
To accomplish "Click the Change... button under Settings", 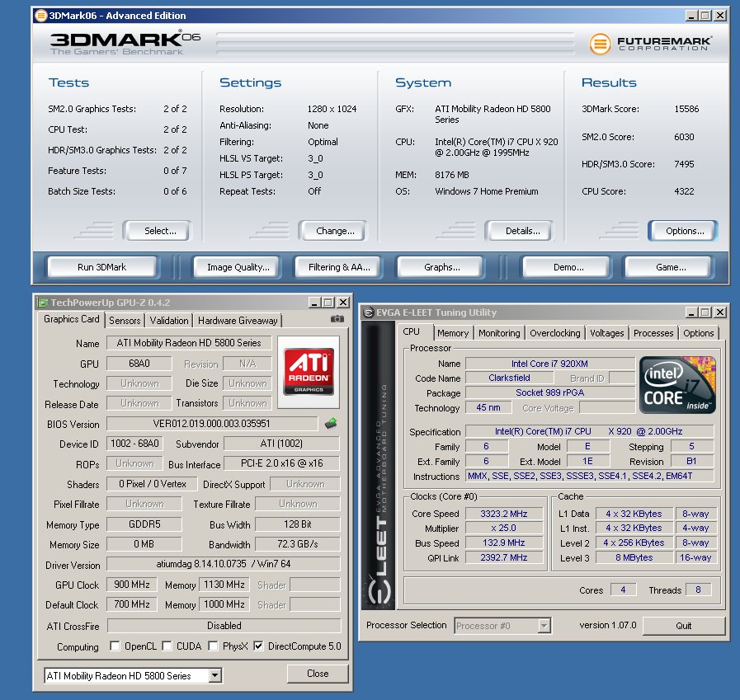I will (332, 231).
